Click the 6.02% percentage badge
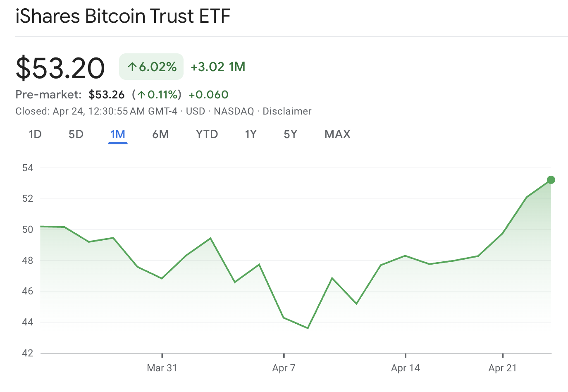The image size is (568, 392). click(x=151, y=66)
